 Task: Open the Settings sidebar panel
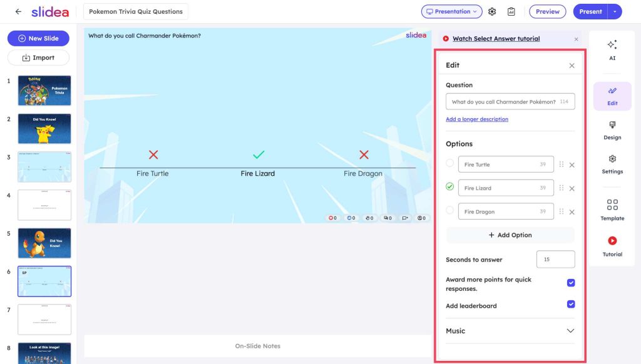pyautogui.click(x=612, y=164)
